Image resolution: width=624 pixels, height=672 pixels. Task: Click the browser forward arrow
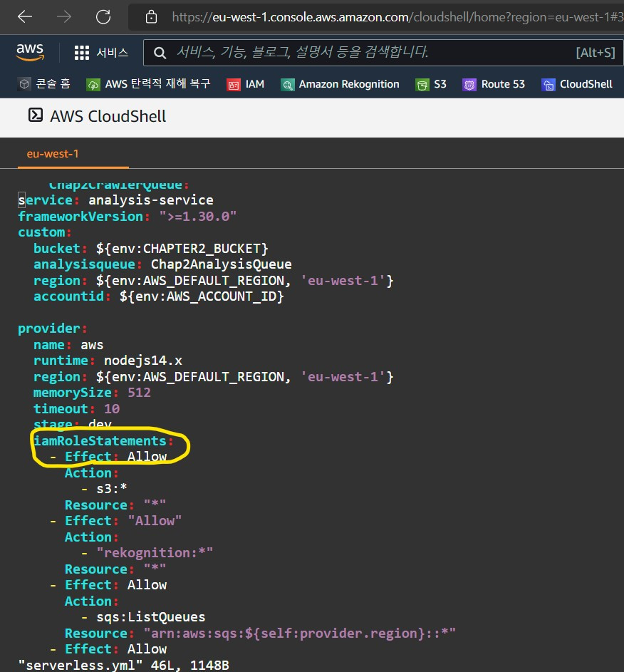pos(64,16)
